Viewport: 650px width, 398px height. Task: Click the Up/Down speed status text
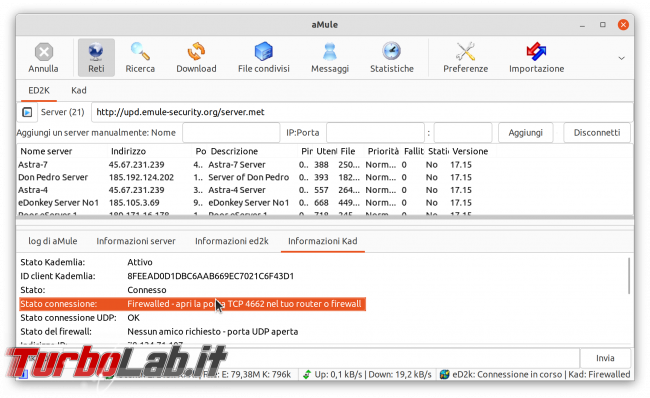373,374
